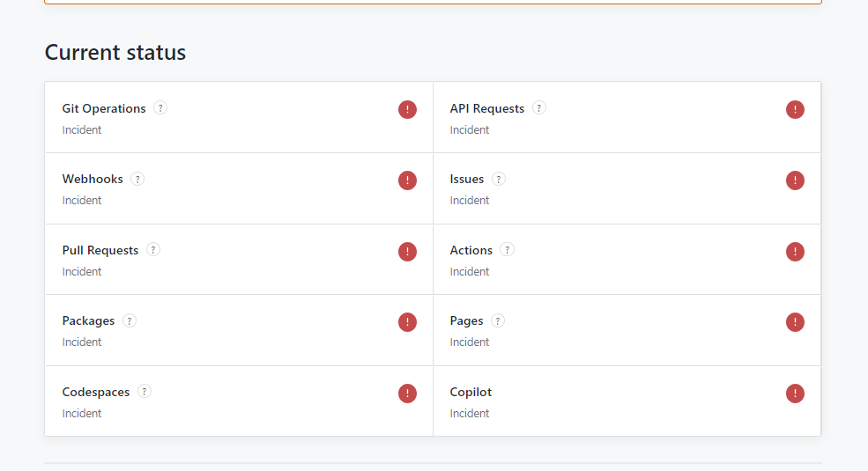
Task: Select the Pages red incident icon
Action: tap(795, 322)
